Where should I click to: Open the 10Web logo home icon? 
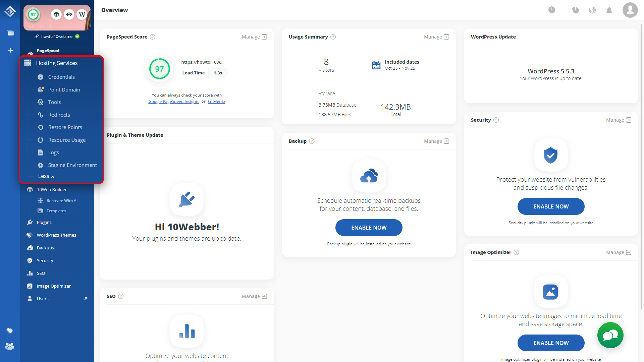click(x=10, y=11)
